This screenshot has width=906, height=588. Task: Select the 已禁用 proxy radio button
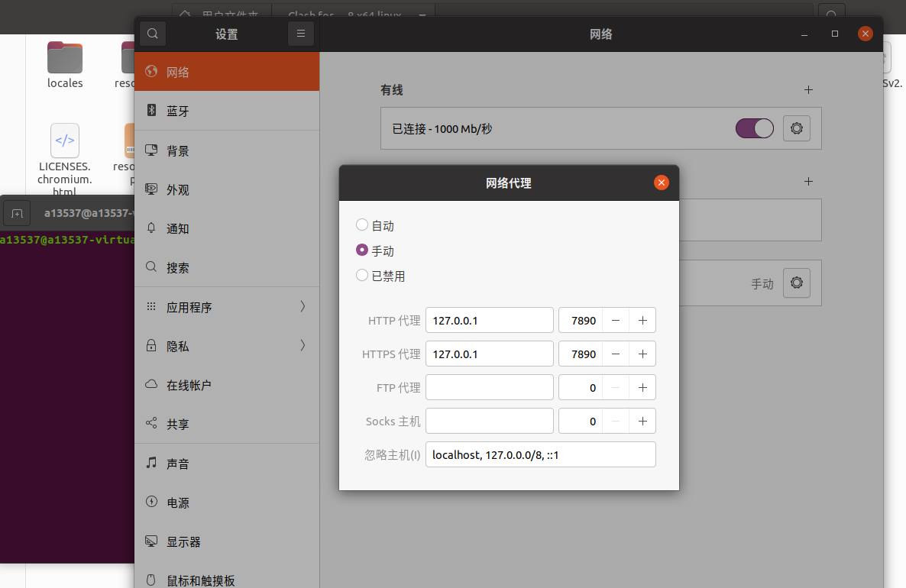361,275
